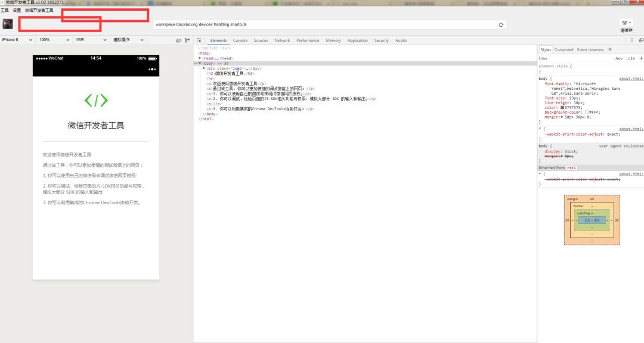Select the Event Listeners sidebar tab

pos(590,49)
